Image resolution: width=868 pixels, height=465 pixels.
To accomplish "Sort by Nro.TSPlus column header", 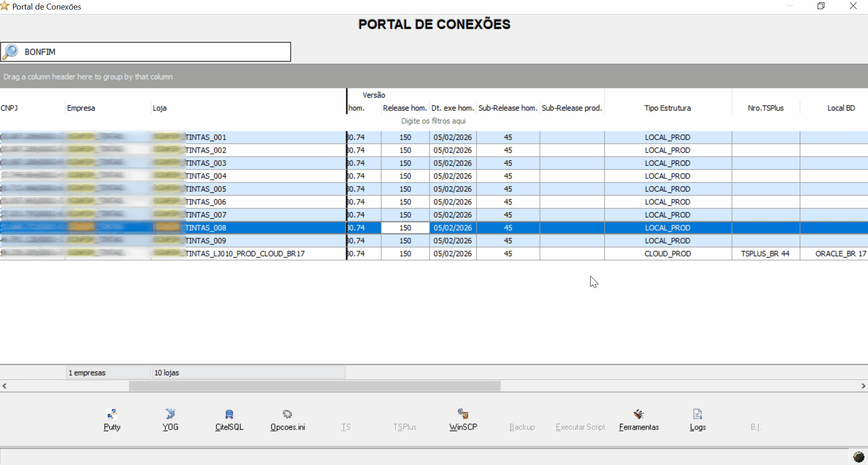I will (x=765, y=108).
